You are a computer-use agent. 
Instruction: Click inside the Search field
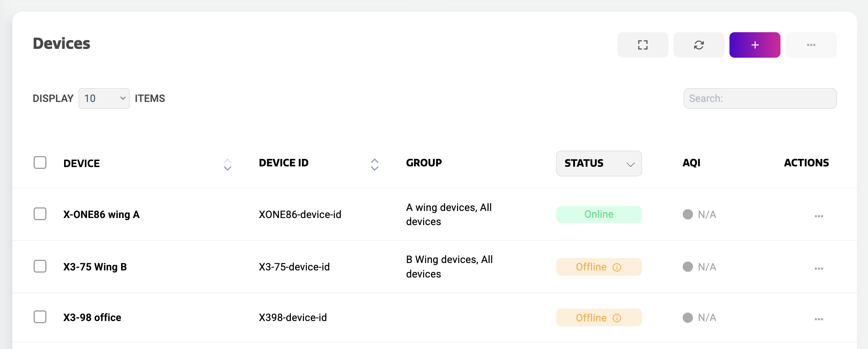[x=760, y=98]
